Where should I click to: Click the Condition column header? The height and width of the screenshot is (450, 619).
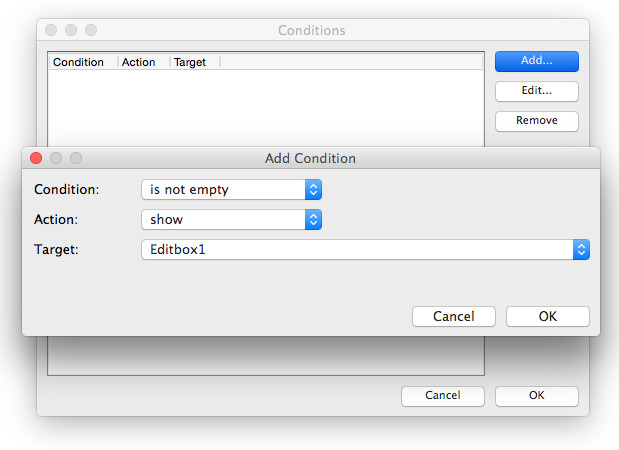click(79, 62)
